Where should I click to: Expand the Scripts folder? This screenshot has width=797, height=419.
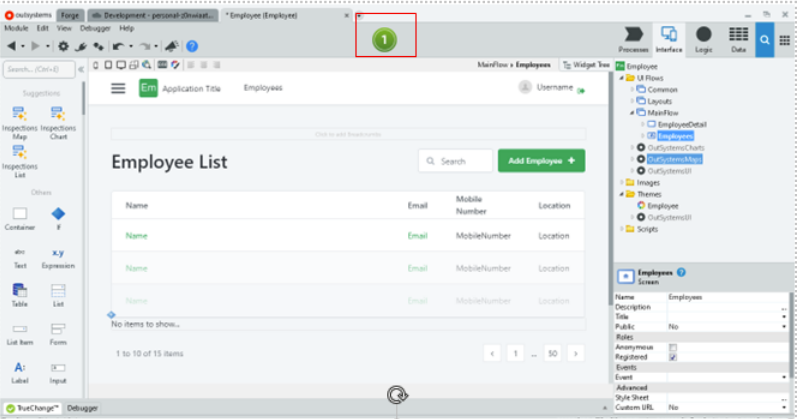[x=622, y=229]
